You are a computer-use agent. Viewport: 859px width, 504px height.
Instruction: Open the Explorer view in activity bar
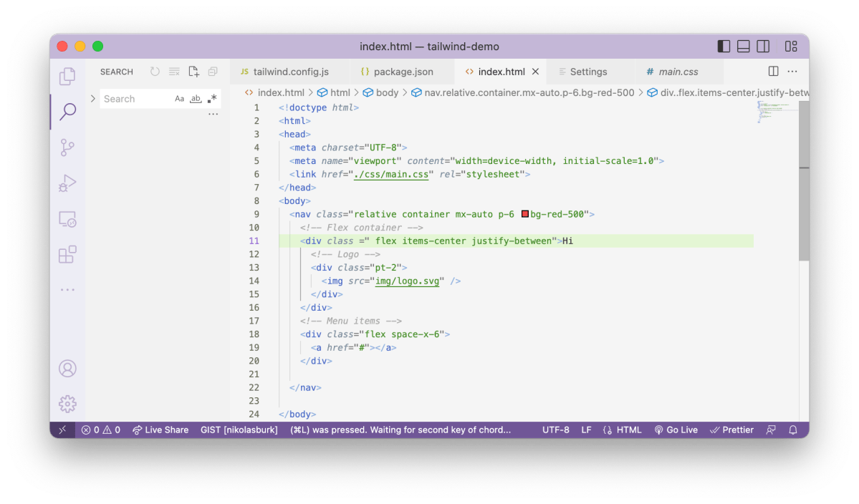(x=67, y=76)
